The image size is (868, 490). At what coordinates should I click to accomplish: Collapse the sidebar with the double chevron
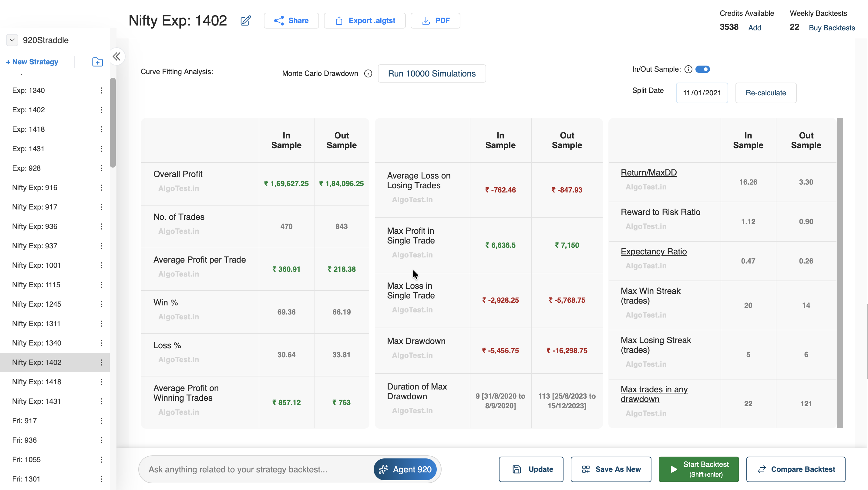pyautogui.click(x=116, y=57)
